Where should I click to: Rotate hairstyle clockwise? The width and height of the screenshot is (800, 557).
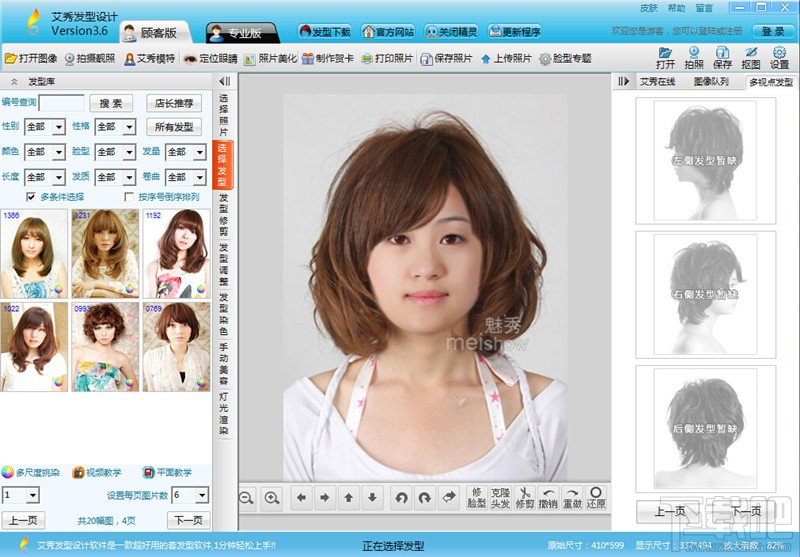point(425,497)
